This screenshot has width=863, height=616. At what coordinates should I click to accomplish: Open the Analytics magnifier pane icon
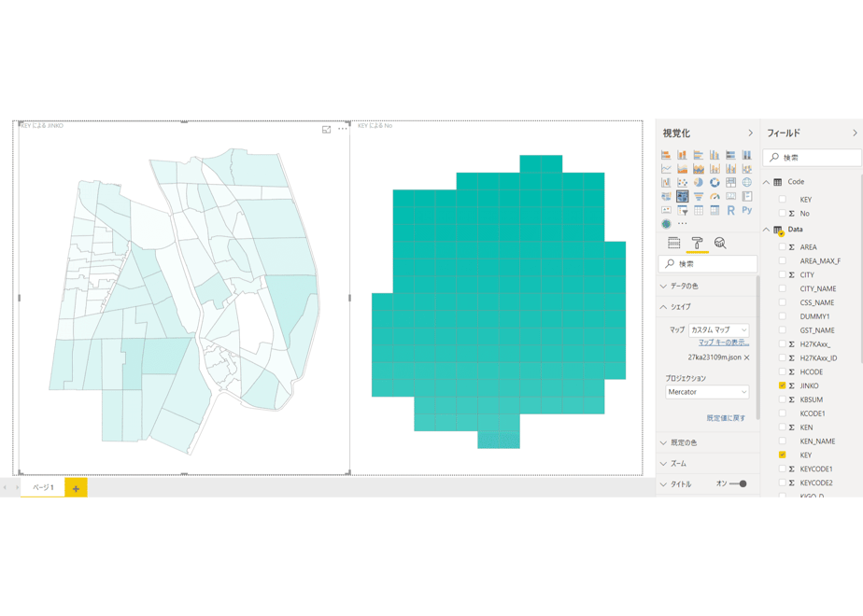coord(720,243)
